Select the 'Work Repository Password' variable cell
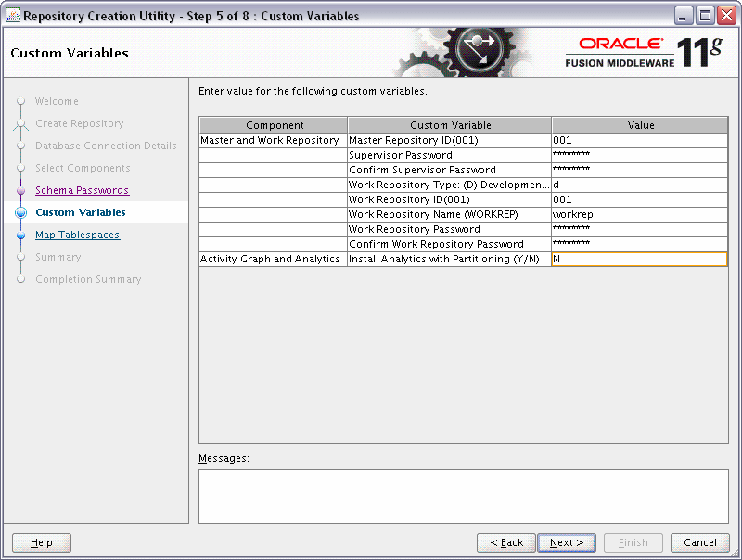 coord(449,229)
